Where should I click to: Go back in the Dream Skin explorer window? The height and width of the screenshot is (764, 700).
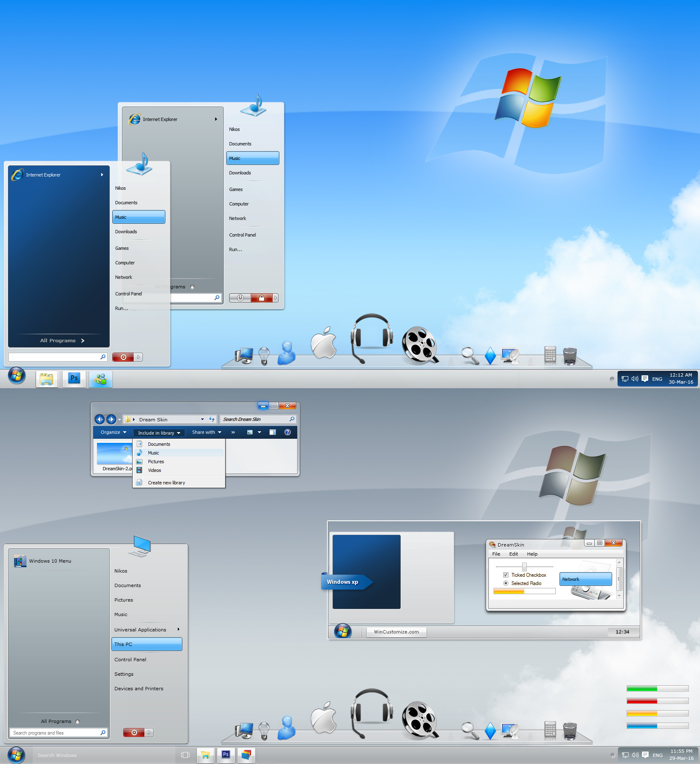(100, 419)
